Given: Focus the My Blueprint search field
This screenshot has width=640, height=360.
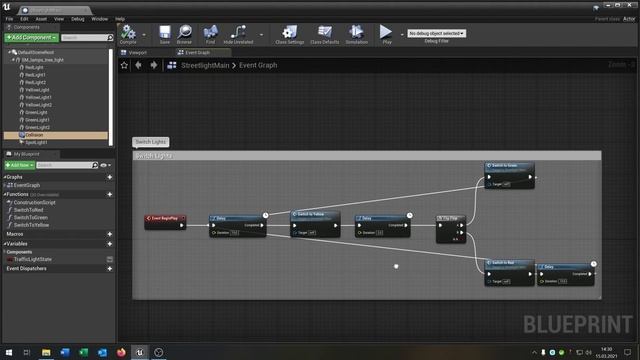Looking at the screenshot, I should tap(64, 165).
